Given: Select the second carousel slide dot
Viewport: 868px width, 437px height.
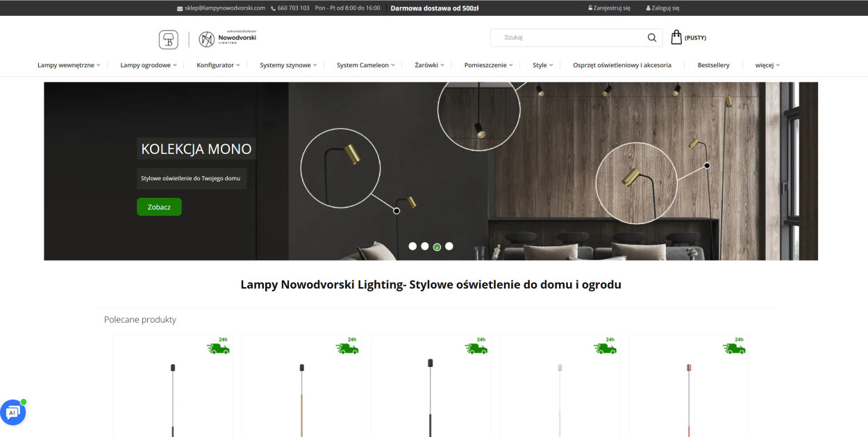Looking at the screenshot, I should pos(425,246).
